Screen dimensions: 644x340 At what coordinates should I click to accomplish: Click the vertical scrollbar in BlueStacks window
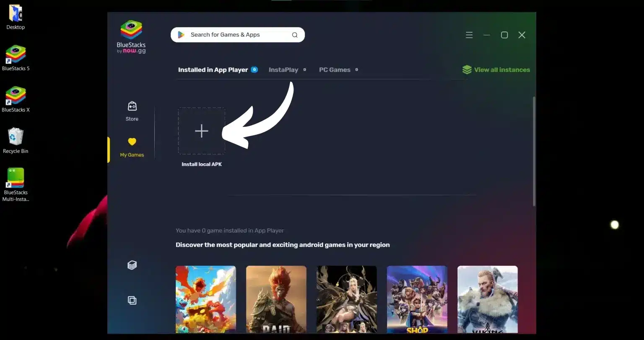[x=534, y=151]
